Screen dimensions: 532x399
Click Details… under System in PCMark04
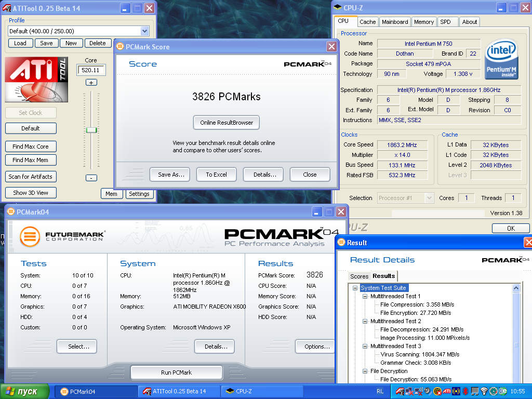pyautogui.click(x=215, y=347)
